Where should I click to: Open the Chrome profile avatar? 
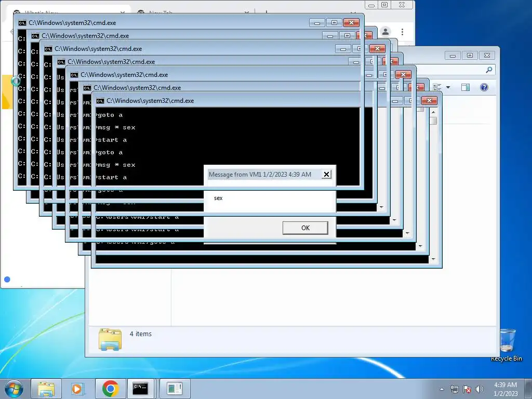385,32
